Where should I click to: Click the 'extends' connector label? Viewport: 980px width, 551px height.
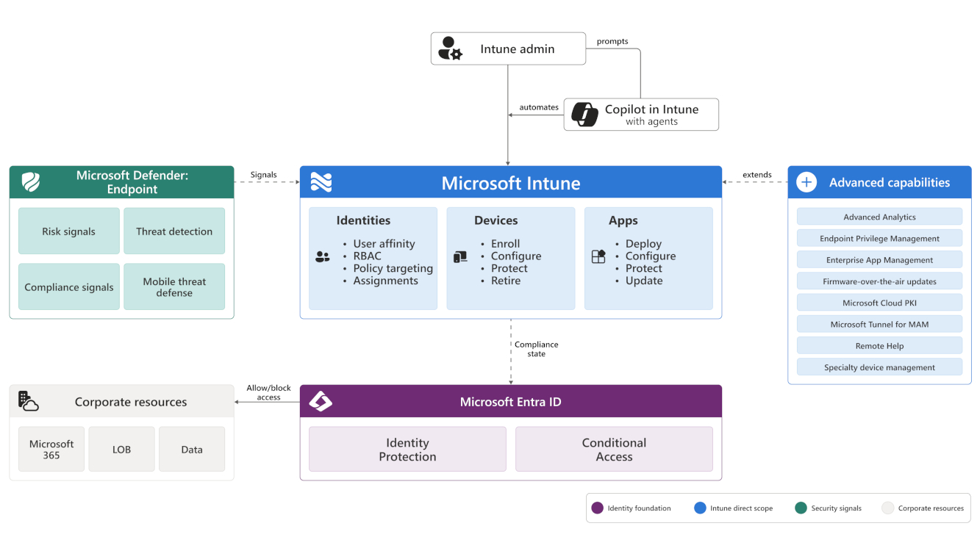(x=757, y=175)
